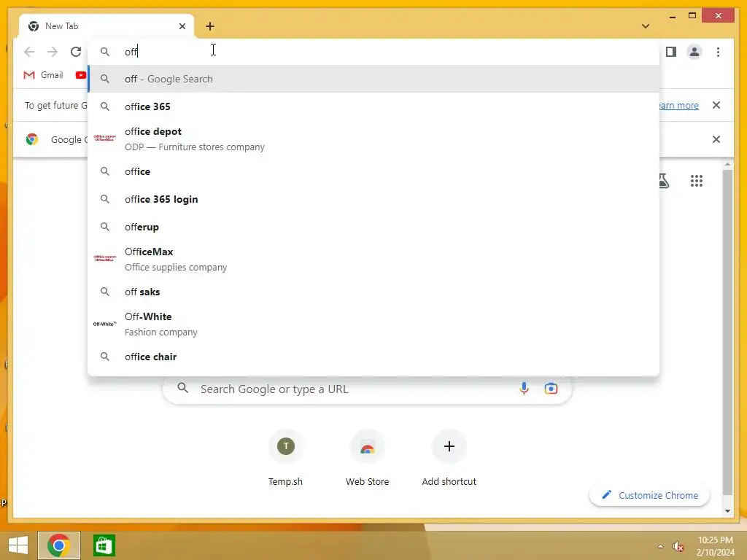Open the taskbar clock and date
747x560 pixels.
[x=715, y=546]
